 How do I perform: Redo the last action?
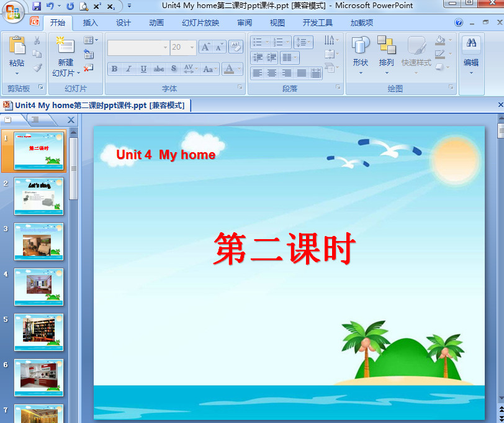click(70, 6)
